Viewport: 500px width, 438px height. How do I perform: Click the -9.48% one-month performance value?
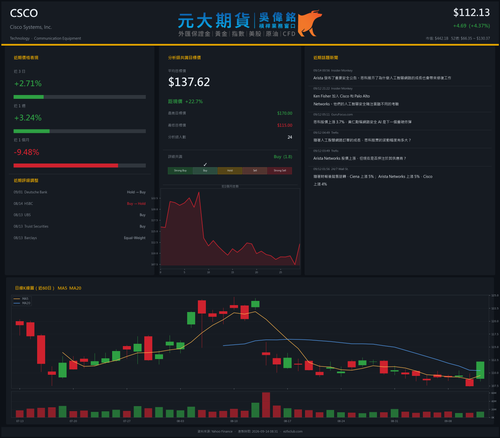click(27, 152)
